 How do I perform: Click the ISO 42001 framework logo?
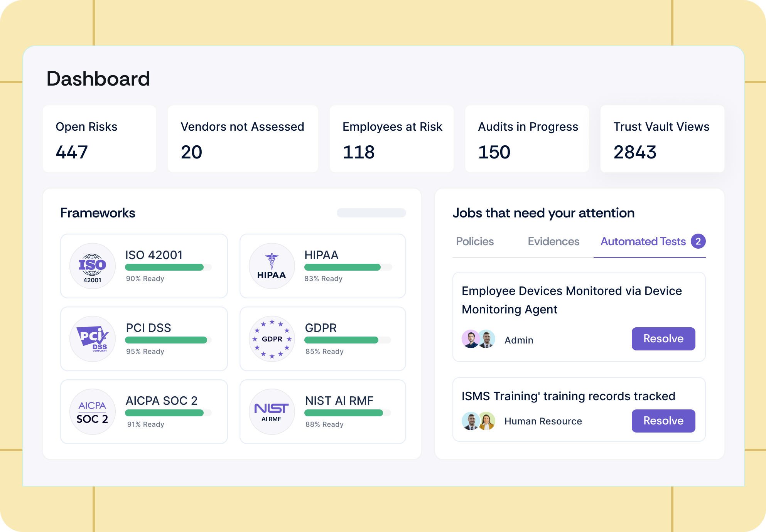tap(93, 266)
